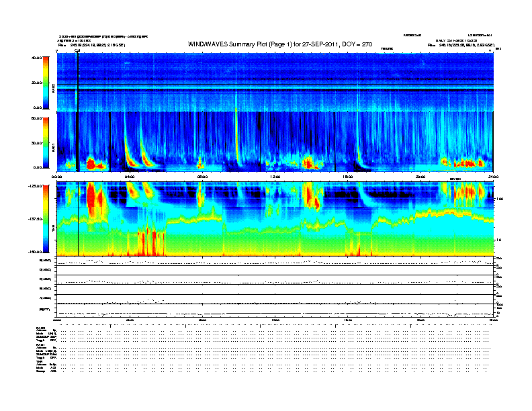The image size is (532, 411).
Task: Click the red burst near 02:00 in RAD1
Action: pos(91,164)
